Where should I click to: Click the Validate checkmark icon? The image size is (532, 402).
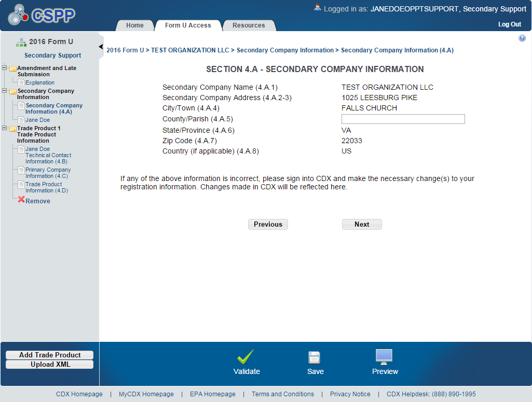pos(245,357)
